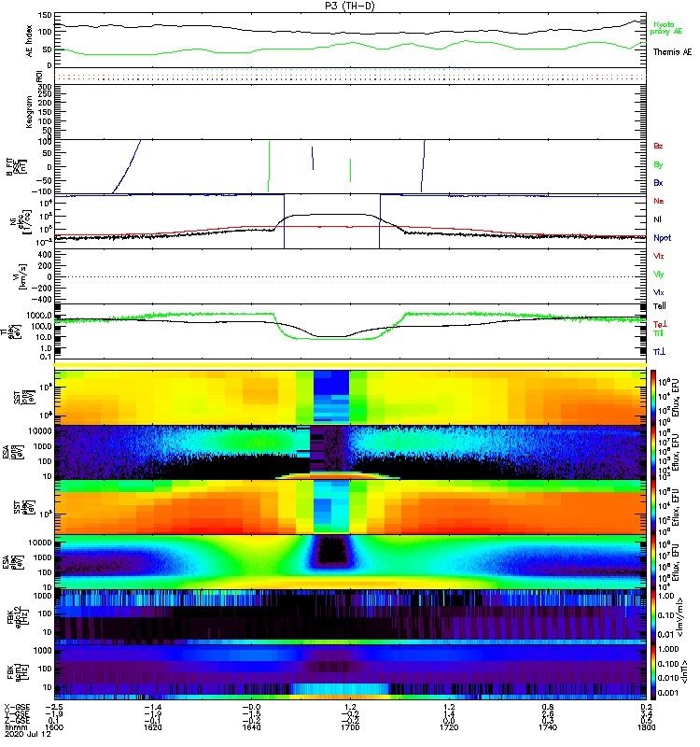700x747 pixels.
Task: Click the X-GSE value '0.8'
Action: [548, 707]
